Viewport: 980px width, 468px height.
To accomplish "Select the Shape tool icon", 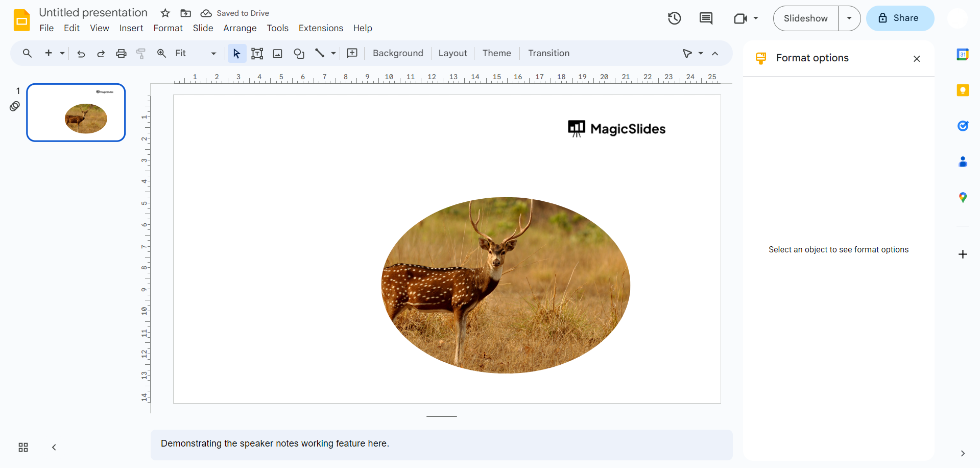I will (299, 54).
